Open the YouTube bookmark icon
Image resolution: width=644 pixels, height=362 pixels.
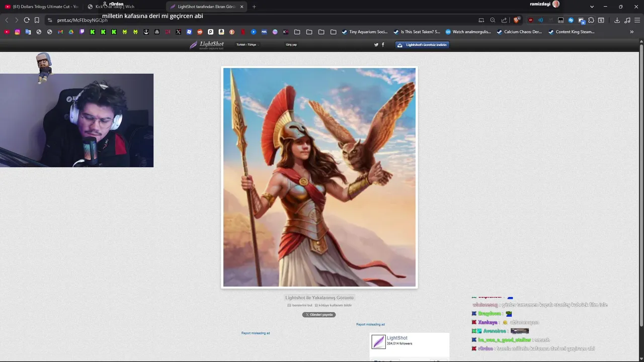click(x=7, y=32)
